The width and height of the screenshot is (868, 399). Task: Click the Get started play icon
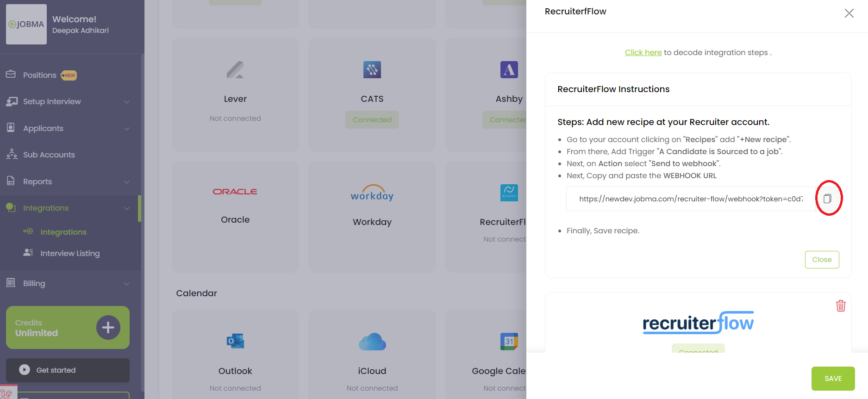[x=25, y=370]
